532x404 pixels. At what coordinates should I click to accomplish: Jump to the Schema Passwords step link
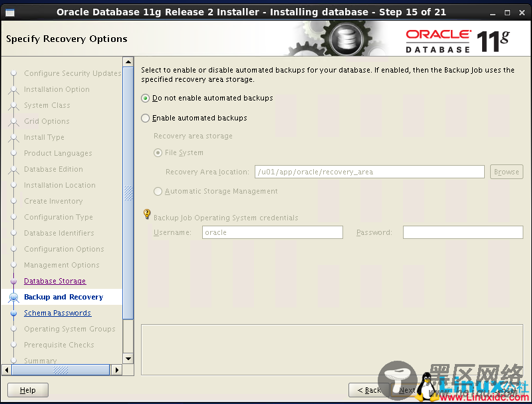[58, 313]
